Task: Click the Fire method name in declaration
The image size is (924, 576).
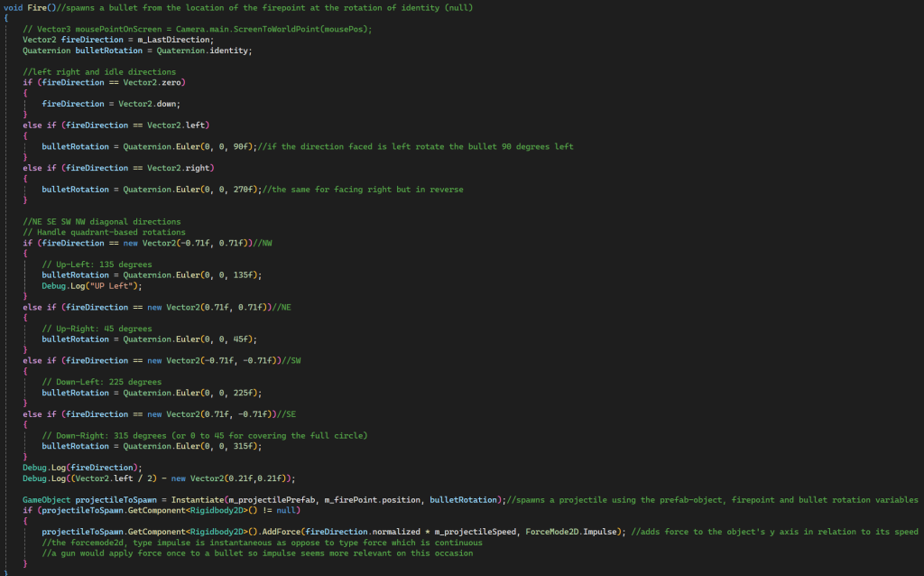Action: point(36,7)
